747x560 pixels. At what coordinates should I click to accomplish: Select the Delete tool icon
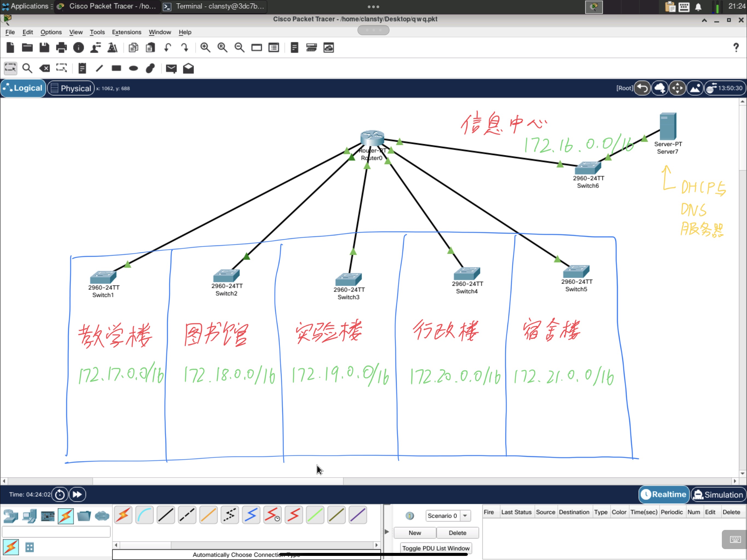44,69
